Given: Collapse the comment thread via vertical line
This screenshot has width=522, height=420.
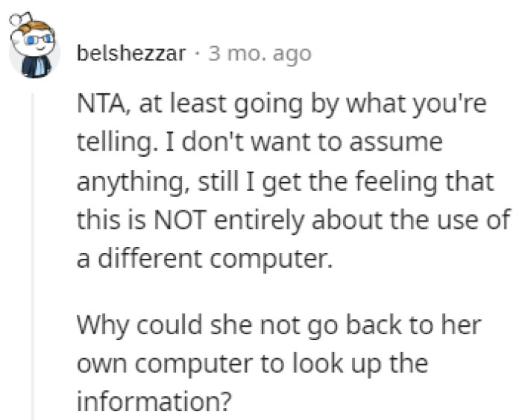Looking at the screenshot, I should [x=32, y=254].
